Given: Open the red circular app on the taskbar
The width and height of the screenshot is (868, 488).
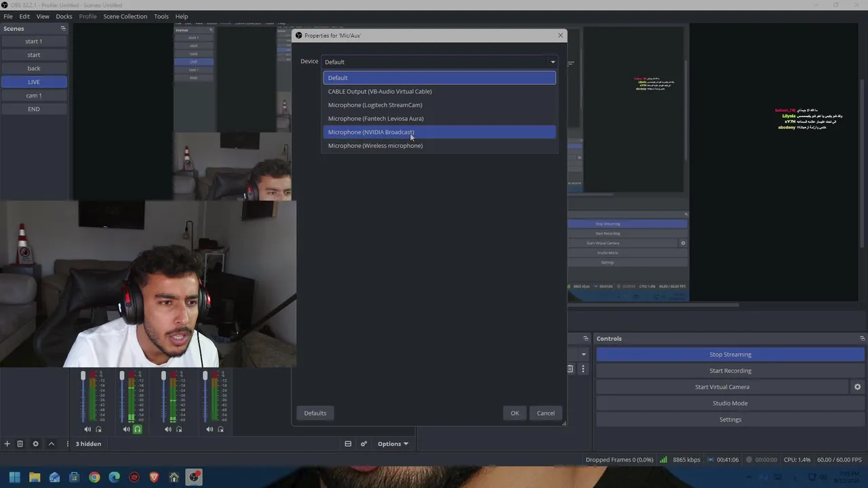Looking at the screenshot, I should pos(134,477).
